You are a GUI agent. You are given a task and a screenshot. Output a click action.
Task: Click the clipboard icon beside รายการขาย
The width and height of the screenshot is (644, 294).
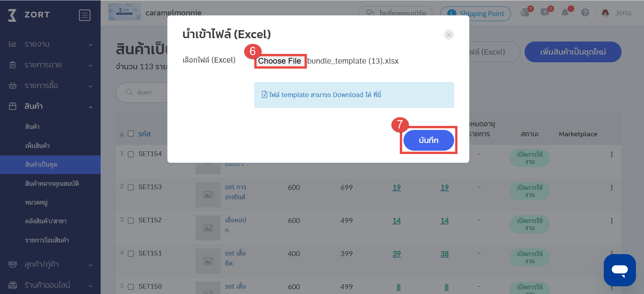pyautogui.click(x=12, y=65)
